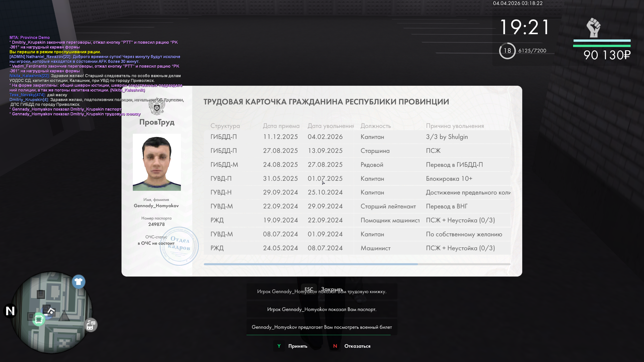
Task: Click the grey ID card minimap marker
Action: (x=91, y=325)
